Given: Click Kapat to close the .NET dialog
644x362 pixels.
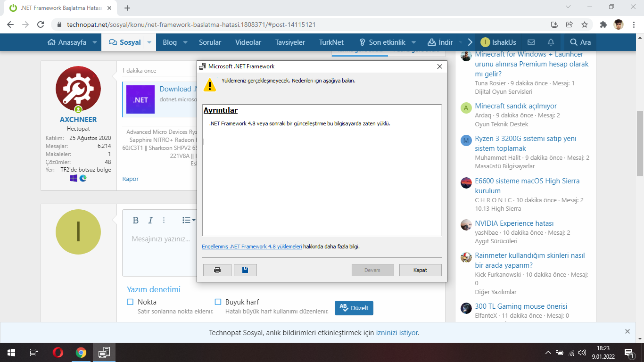Looking at the screenshot, I should pyautogui.click(x=420, y=270).
